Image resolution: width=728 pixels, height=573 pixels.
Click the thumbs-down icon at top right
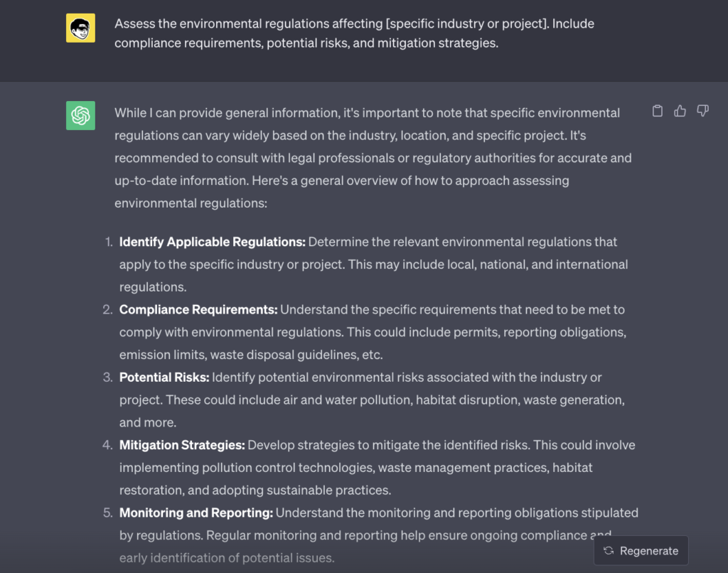702,111
